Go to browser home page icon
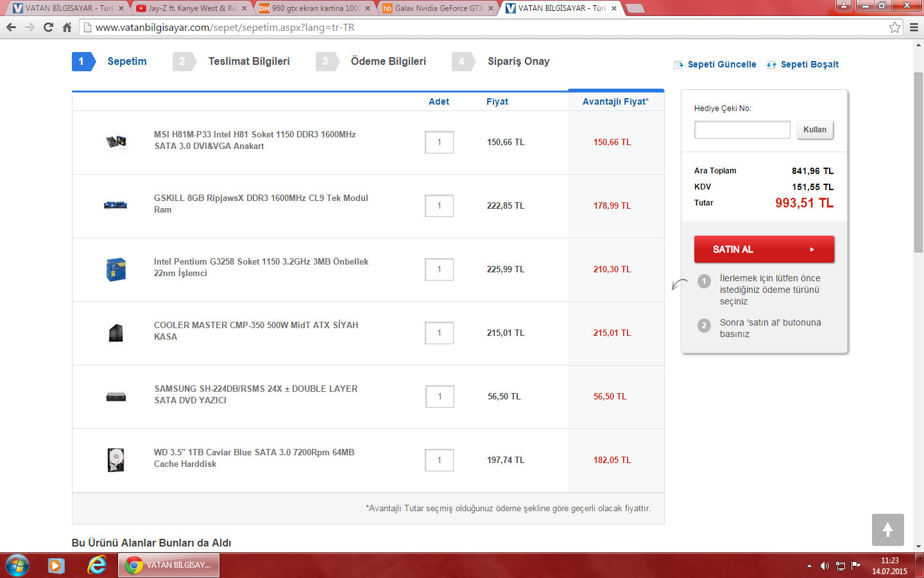The width and height of the screenshot is (924, 578). [67, 27]
